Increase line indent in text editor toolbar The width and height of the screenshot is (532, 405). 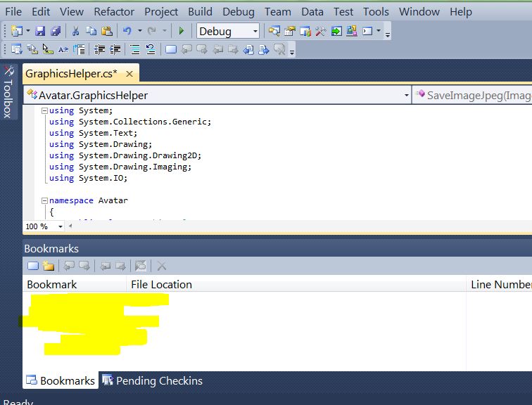(115, 49)
